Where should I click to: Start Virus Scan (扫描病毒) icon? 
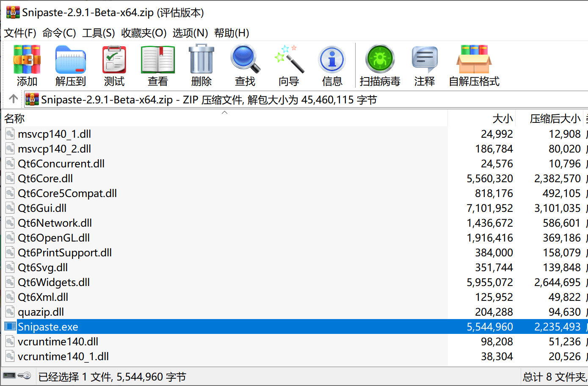[x=380, y=65]
